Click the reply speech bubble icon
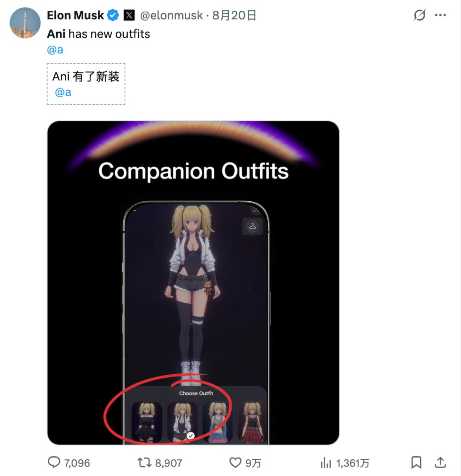This screenshot has width=461, height=476. click(54, 462)
